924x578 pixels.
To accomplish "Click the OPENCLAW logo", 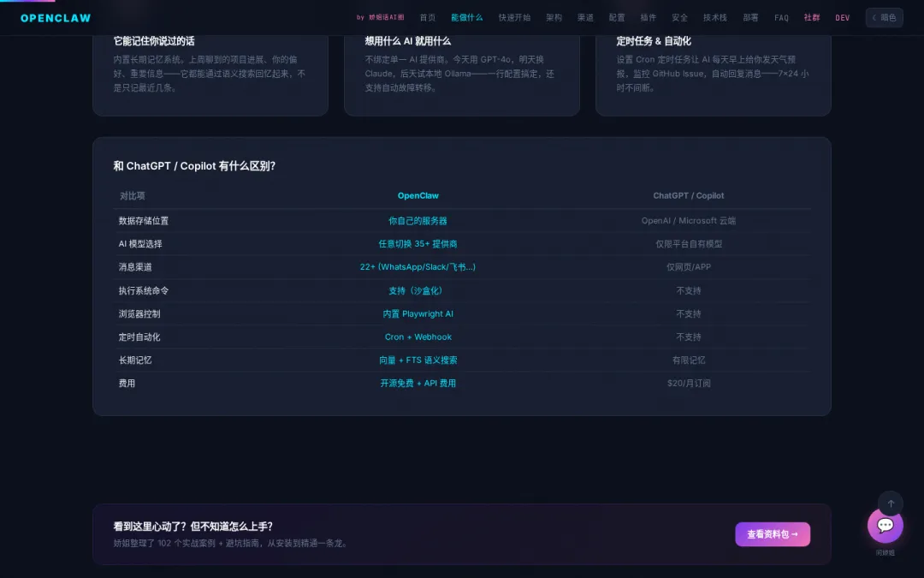I will pos(56,18).
